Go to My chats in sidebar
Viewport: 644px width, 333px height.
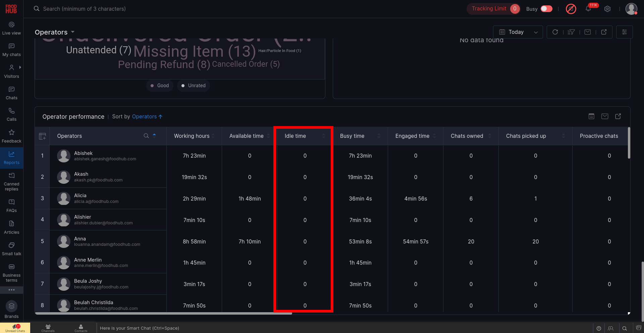click(11, 50)
